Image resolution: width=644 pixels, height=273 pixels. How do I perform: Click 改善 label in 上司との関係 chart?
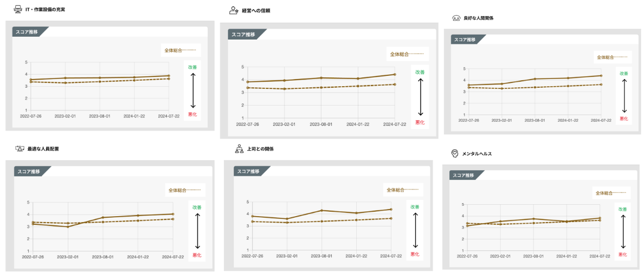click(x=415, y=207)
